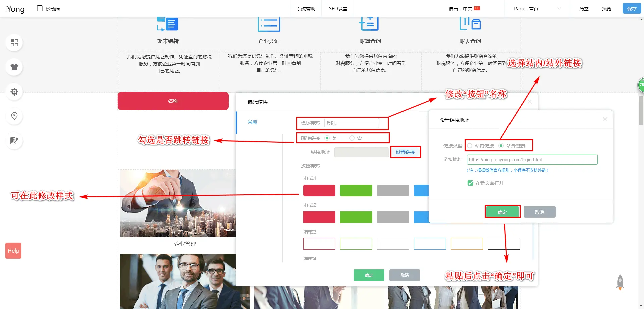Open the gear settings icon in sidebar

pos(14,92)
